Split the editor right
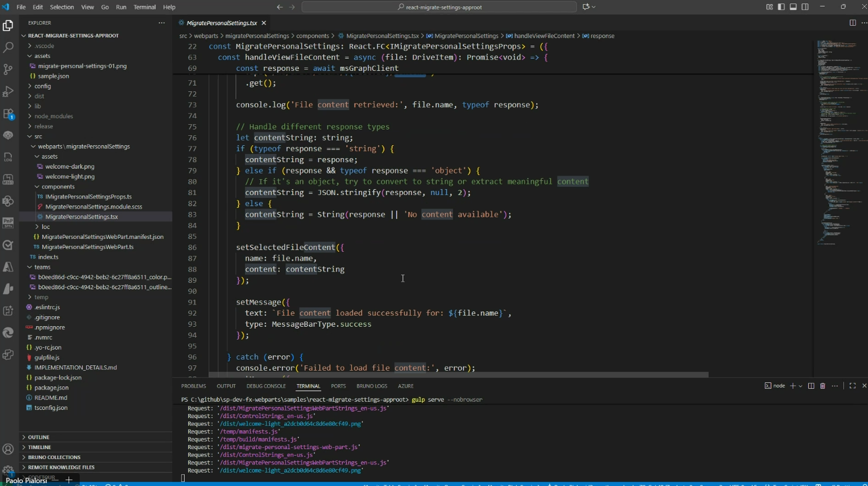 click(x=852, y=23)
